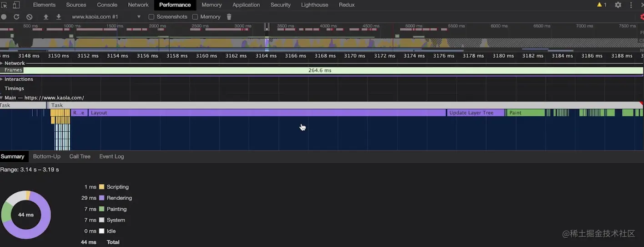Expand the Interactions track
The width and height of the screenshot is (644, 247).
tap(2, 79)
